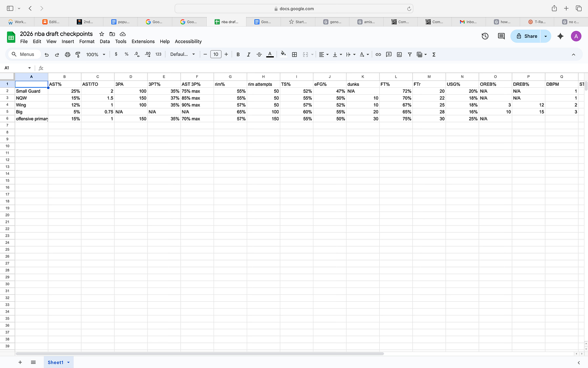The width and height of the screenshot is (588, 368).
Task: Open new Safari tab with plus
Action: coord(566,8)
